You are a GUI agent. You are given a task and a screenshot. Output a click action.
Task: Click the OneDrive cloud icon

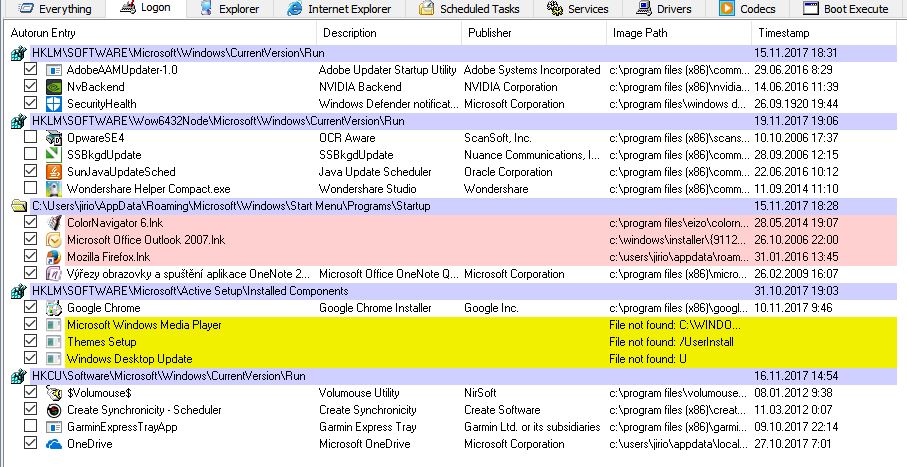tap(54, 444)
